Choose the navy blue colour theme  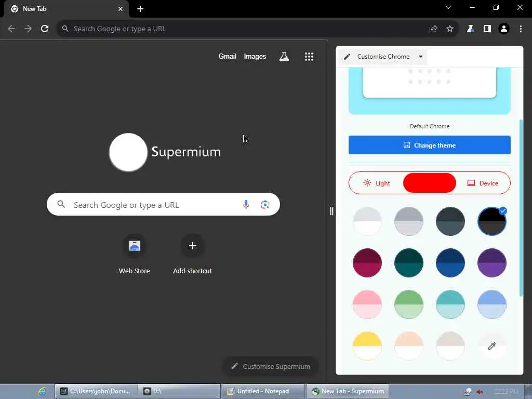point(450,262)
